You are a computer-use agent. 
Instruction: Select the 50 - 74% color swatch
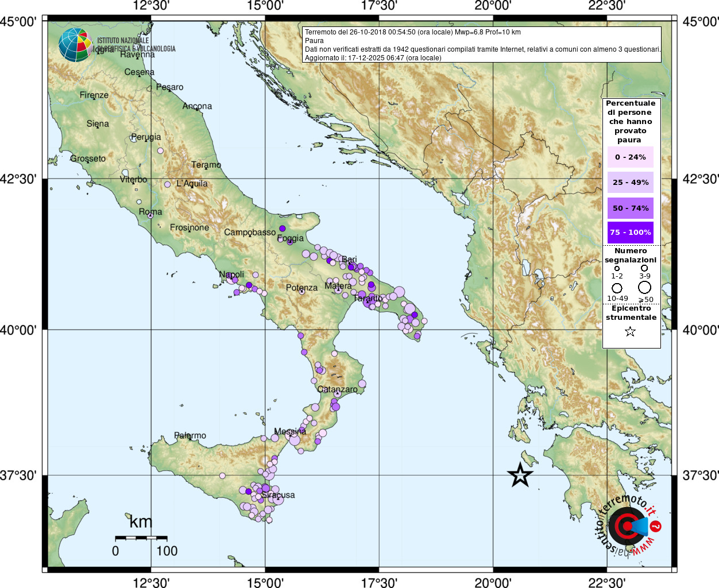(631, 208)
